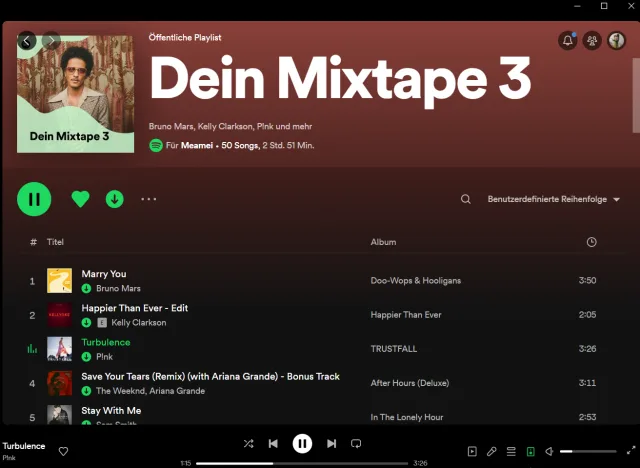Click the song progress bar

pos(302,463)
